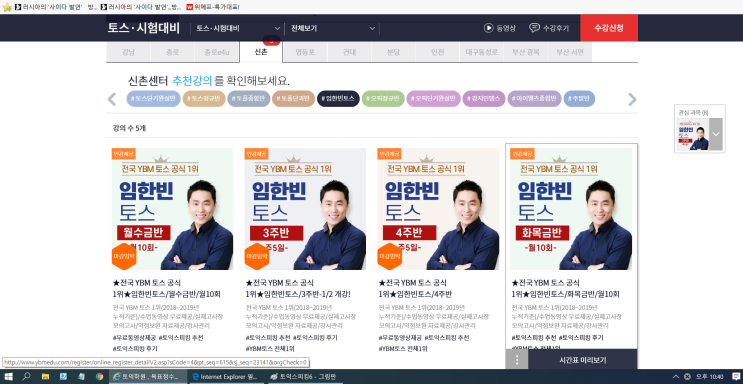Expand the 관심 과목 panel chevron
Screen dimensions: 743x384
pos(716,134)
